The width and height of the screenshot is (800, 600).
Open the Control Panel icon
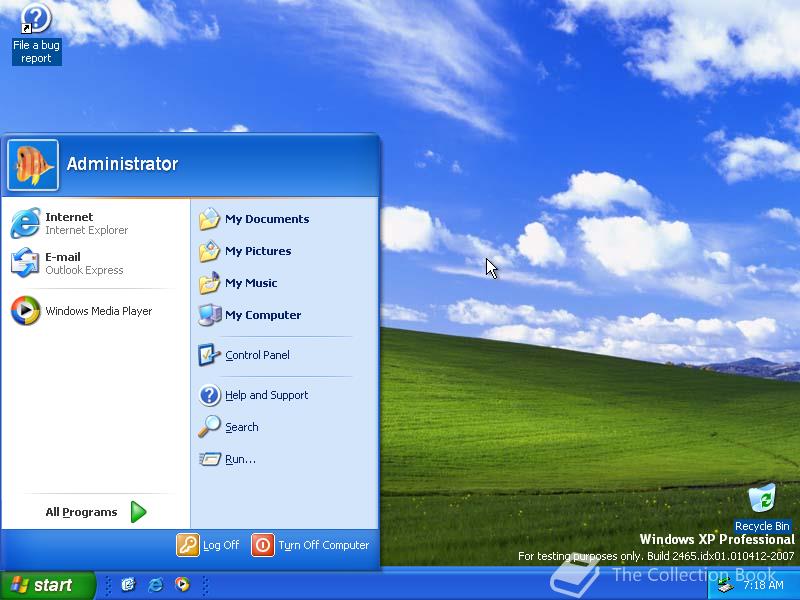point(209,355)
